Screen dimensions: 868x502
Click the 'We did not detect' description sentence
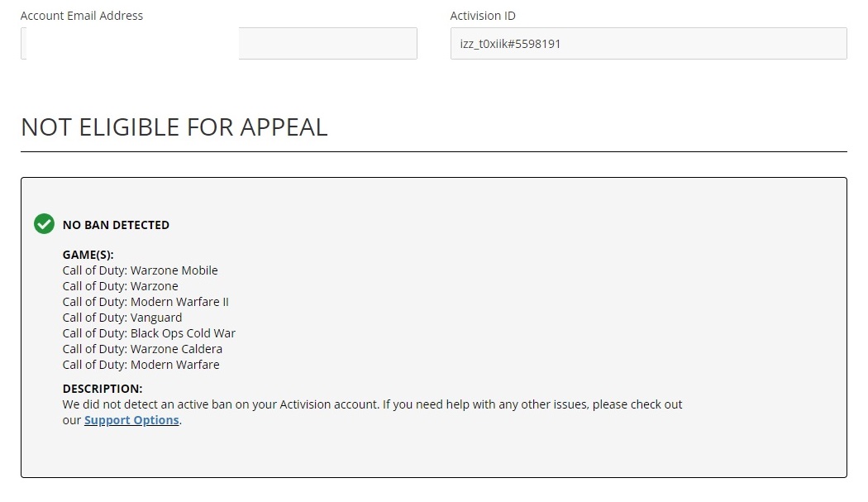(372, 404)
